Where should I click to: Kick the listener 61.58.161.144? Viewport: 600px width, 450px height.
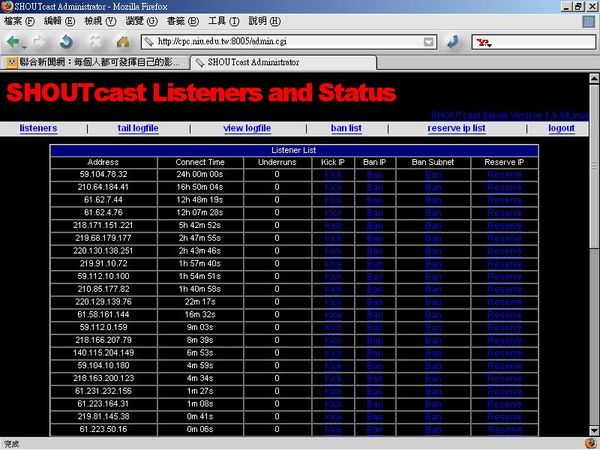pos(333,315)
